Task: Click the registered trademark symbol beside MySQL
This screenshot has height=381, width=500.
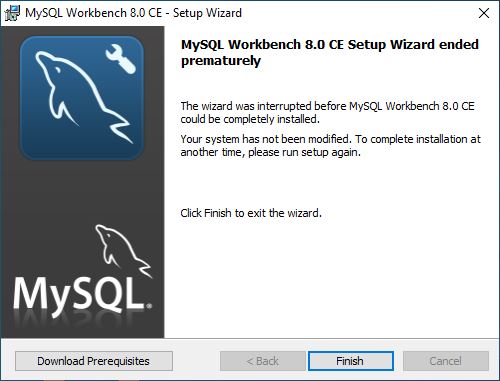Action: (x=149, y=306)
